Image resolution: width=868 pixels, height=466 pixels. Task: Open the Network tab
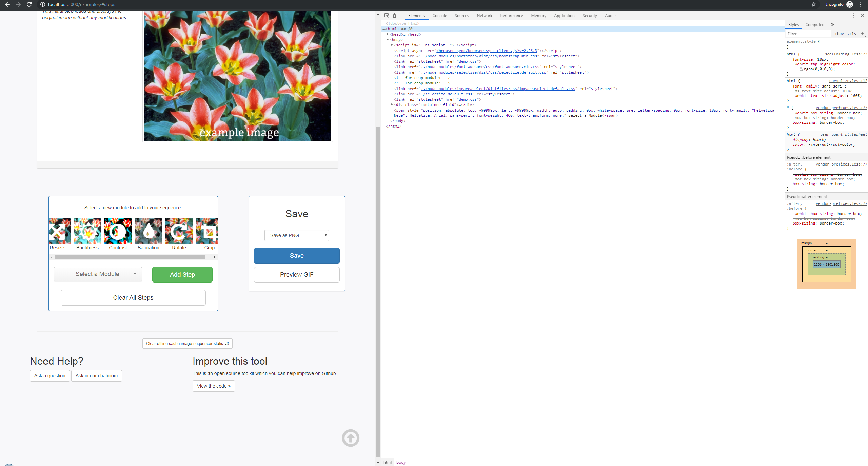tap(484, 16)
